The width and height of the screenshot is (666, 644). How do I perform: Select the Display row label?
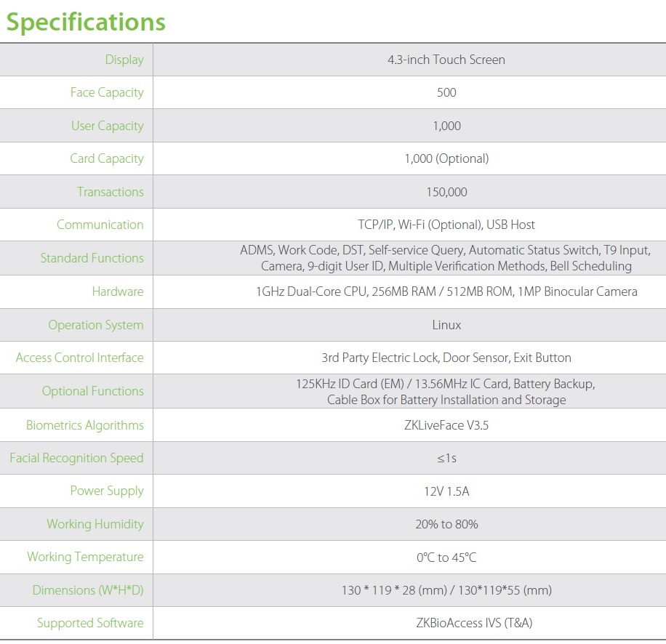124,60
